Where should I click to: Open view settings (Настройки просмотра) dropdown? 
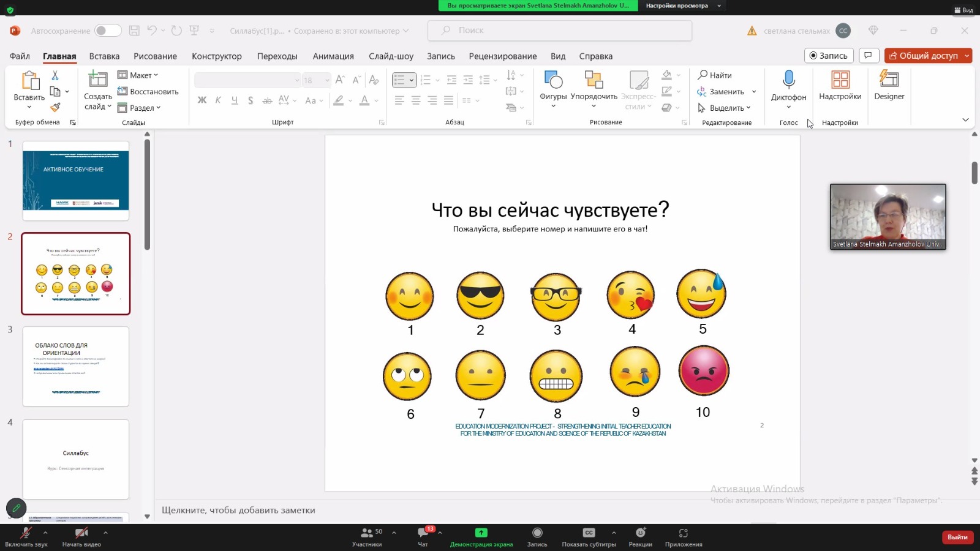point(682,6)
